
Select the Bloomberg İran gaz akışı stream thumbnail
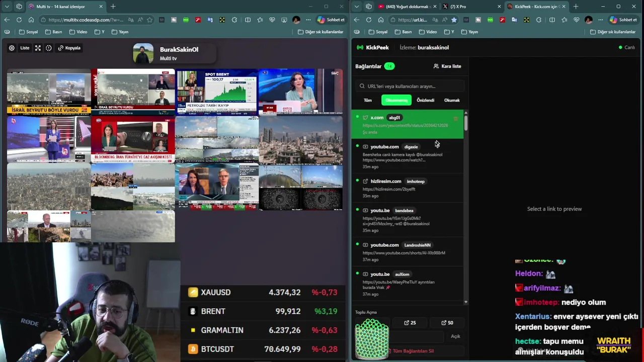[x=133, y=139]
